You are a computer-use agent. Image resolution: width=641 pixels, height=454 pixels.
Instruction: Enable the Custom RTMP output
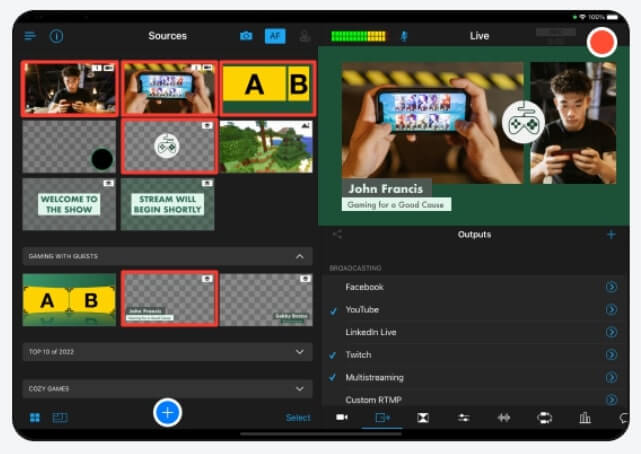click(x=474, y=398)
